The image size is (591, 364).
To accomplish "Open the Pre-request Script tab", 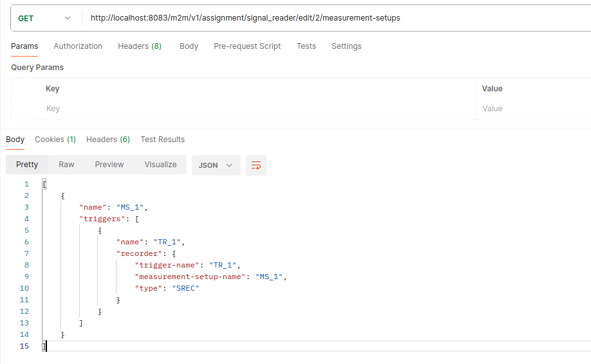I will (247, 46).
